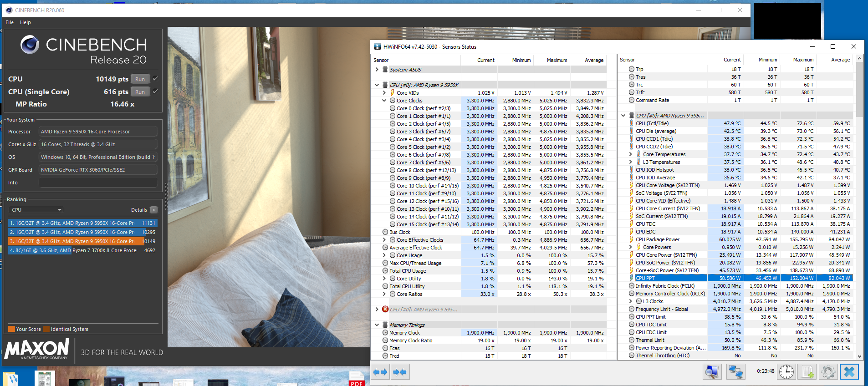Open HWiNFO sensor settings gear icon
This screenshot has width=868, height=386.
pyautogui.click(x=828, y=372)
